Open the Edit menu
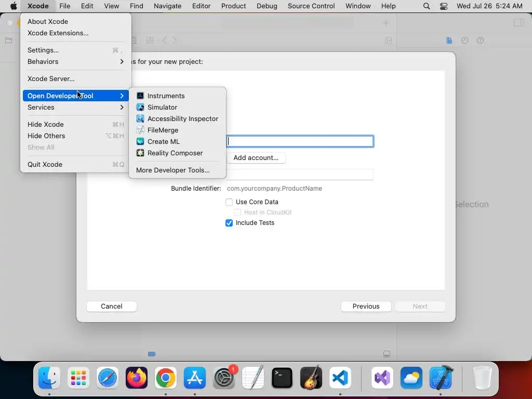This screenshot has height=399, width=532. 87,6
